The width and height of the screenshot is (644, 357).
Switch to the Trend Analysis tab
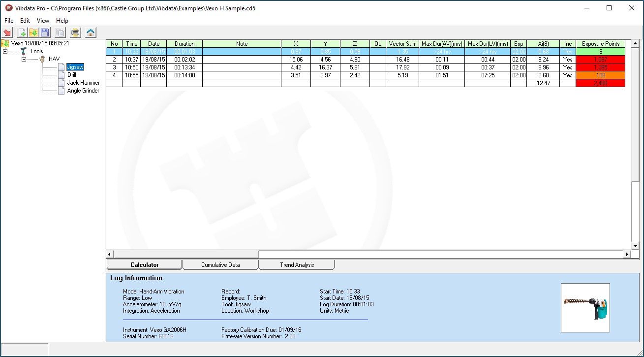(x=297, y=265)
